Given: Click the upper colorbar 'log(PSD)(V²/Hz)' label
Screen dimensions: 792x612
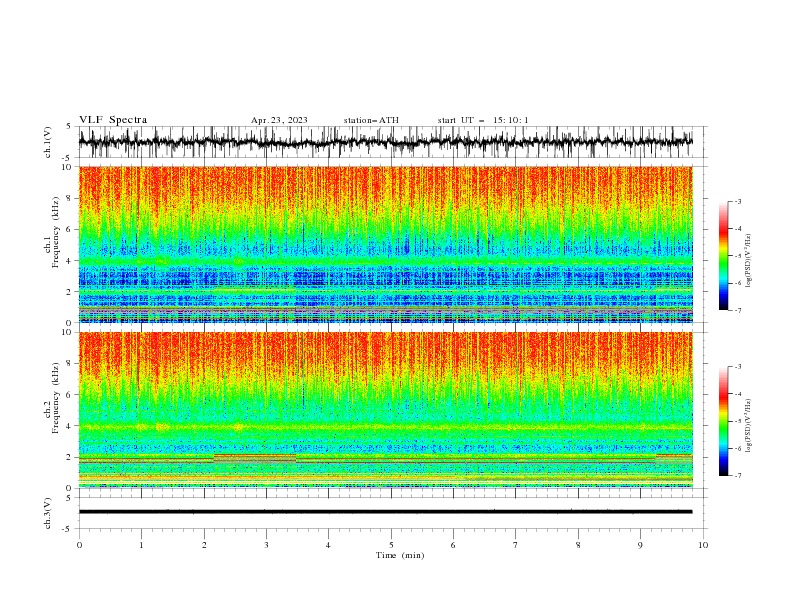Looking at the screenshot, I should tap(748, 261).
